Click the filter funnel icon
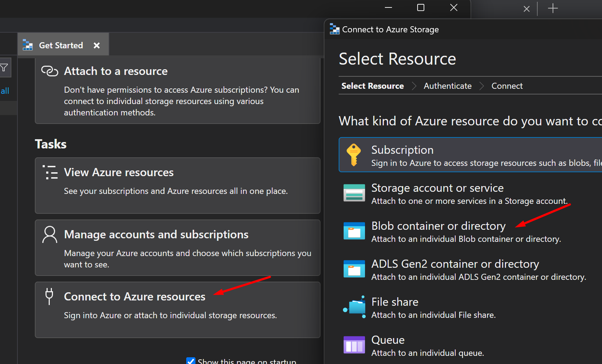This screenshot has width=602, height=364. (x=4, y=67)
